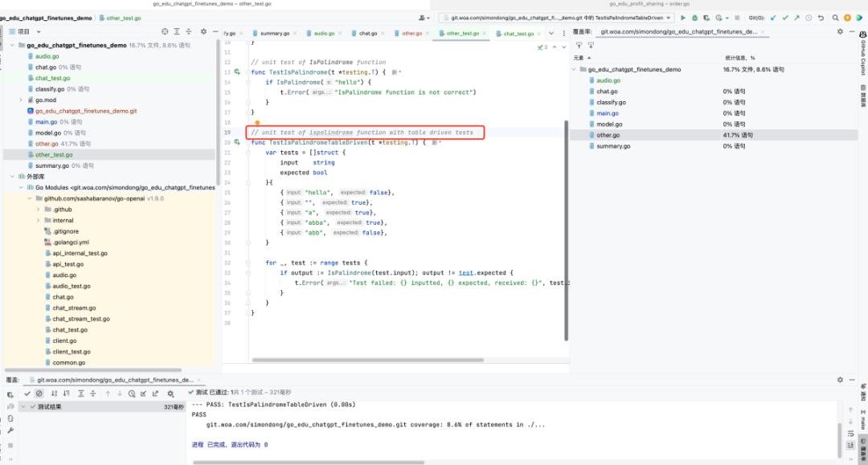Image resolution: width=868 pixels, height=465 pixels.
Task: Collapse coverage root go_edu_chatgpt_finetunes_demo
Action: pos(574,70)
